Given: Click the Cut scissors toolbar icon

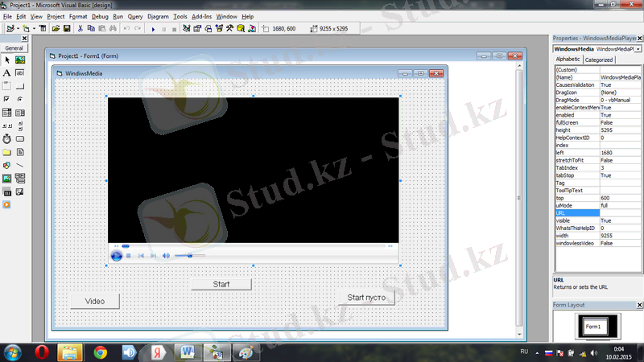Looking at the screenshot, I should [x=80, y=28].
